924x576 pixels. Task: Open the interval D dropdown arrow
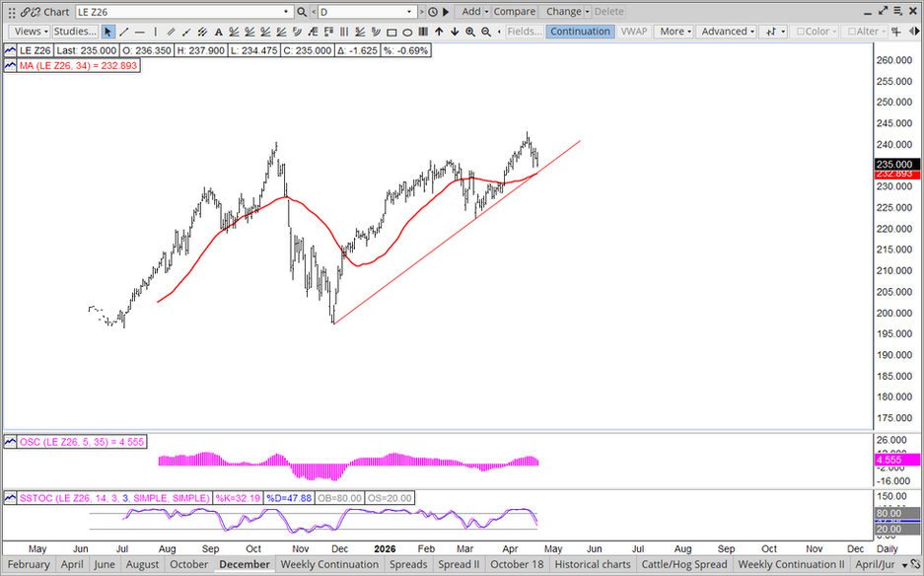[409, 12]
